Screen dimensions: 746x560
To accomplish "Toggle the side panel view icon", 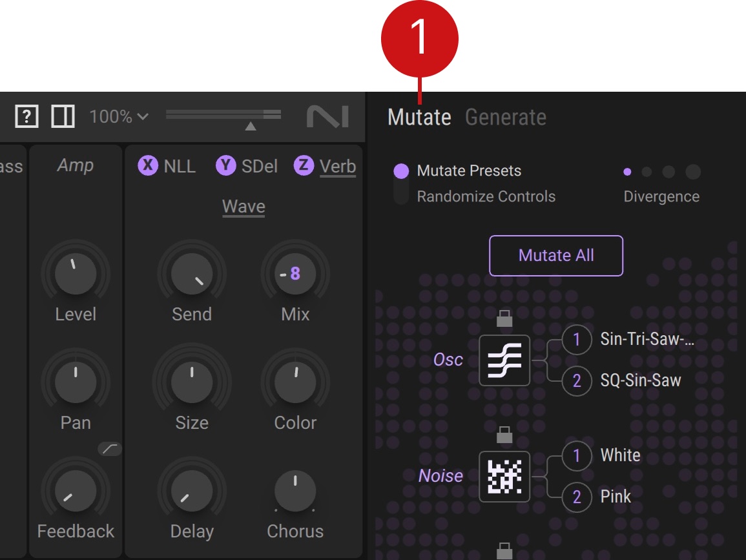I will (63, 116).
